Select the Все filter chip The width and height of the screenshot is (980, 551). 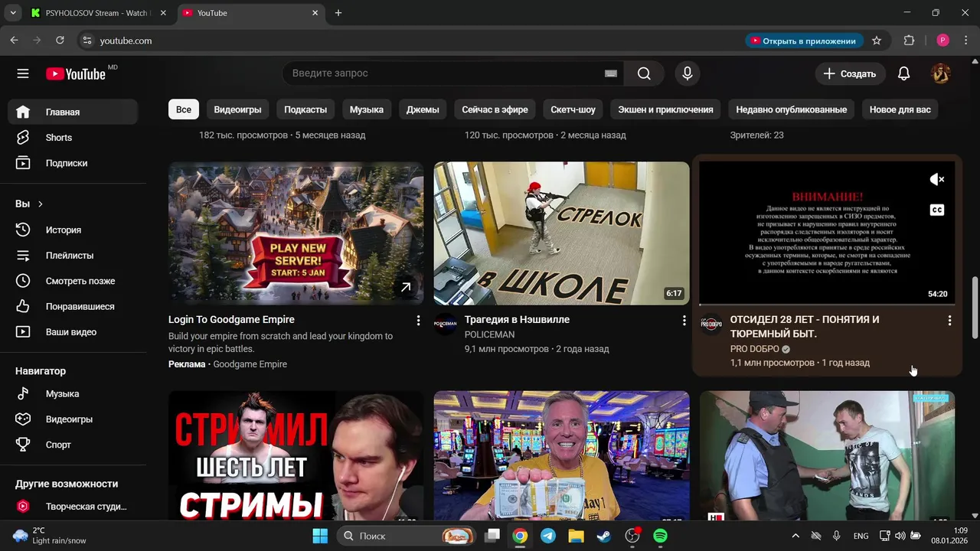184,109
